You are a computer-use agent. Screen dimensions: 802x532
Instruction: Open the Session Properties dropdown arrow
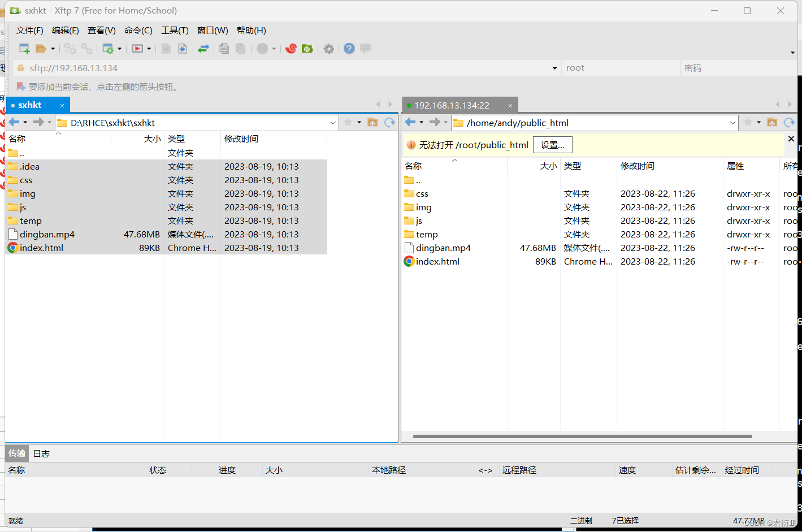pyautogui.click(x=120, y=49)
